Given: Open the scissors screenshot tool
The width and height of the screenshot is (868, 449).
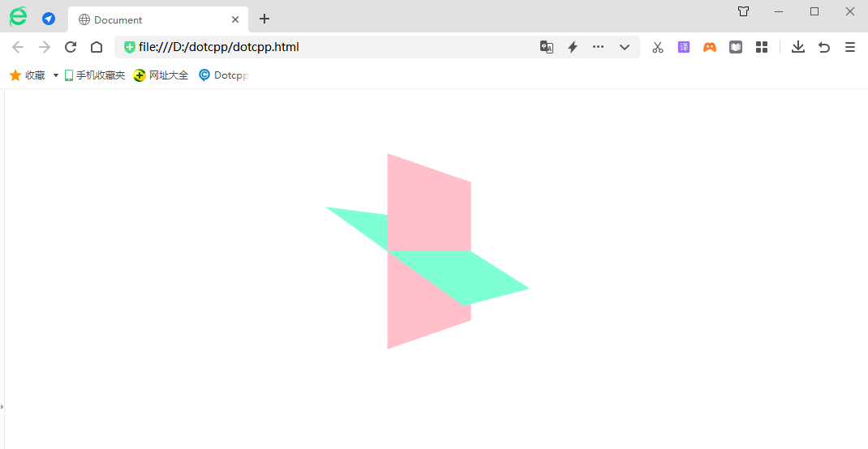Looking at the screenshot, I should point(658,47).
